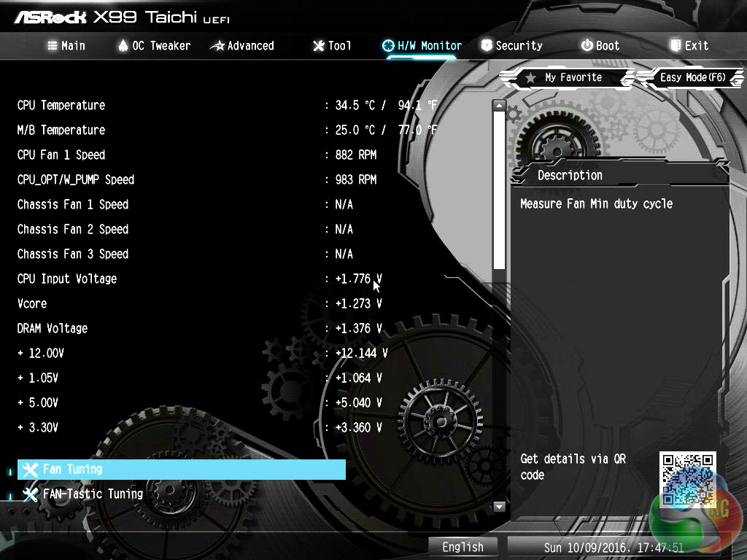
Task: Click the date and time display
Action: [614, 548]
